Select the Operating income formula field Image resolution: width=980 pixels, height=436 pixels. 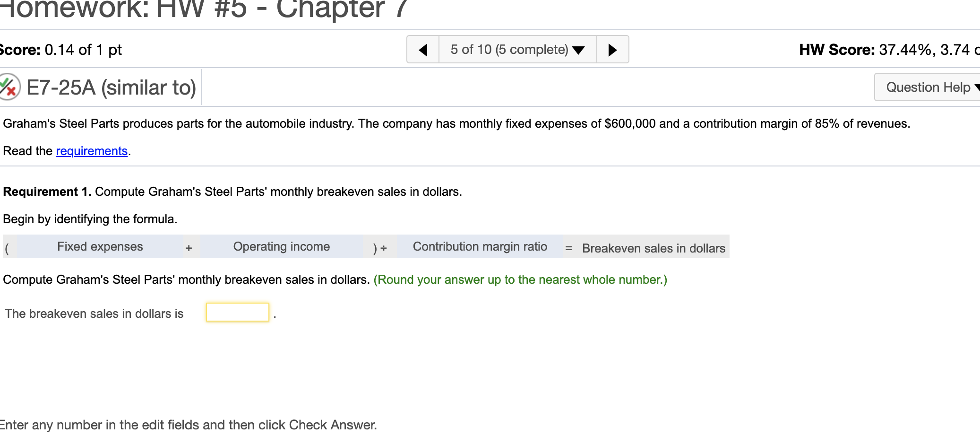point(281,246)
